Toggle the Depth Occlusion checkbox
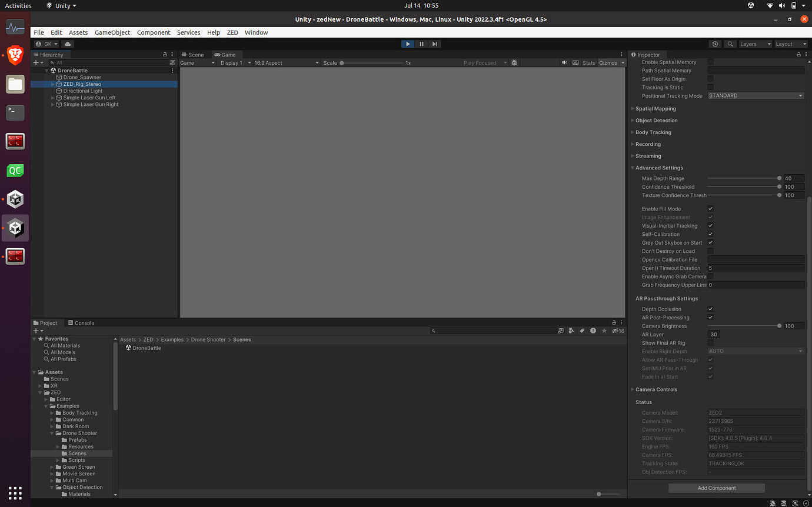The height and width of the screenshot is (507, 812). coord(710,309)
